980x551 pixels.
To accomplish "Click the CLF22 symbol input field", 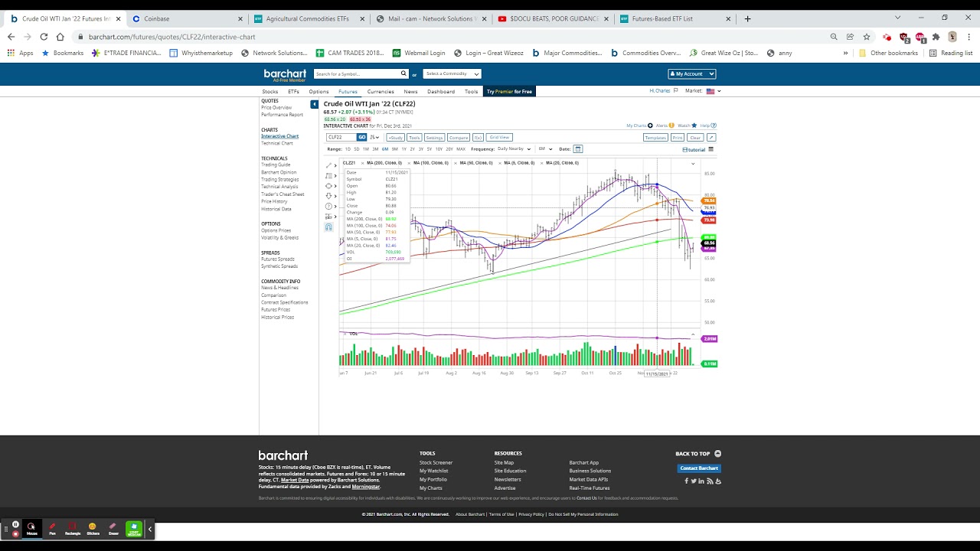I will tap(341, 138).
